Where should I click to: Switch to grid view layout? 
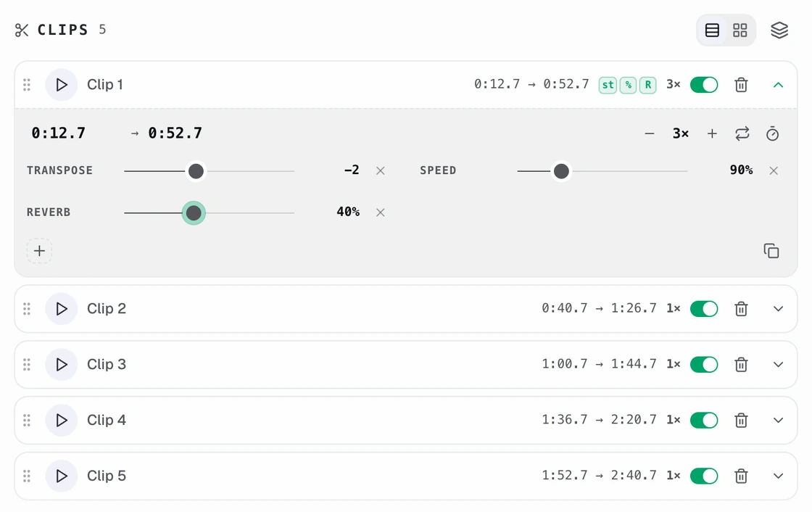coord(740,30)
